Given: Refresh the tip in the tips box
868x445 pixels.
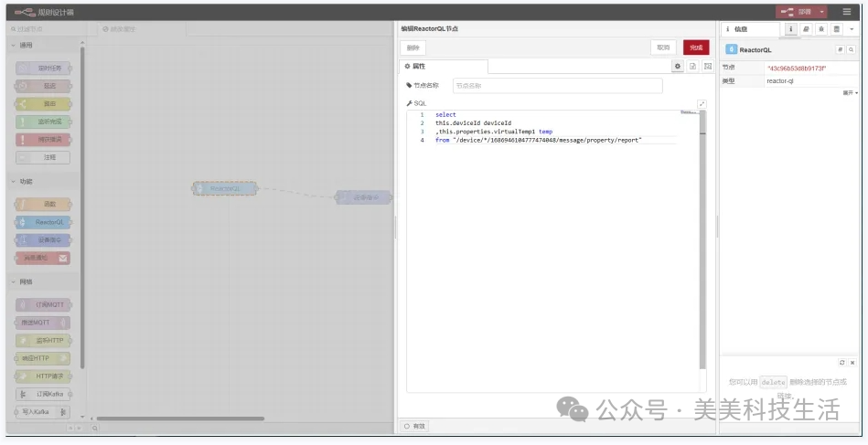Looking at the screenshot, I should click(842, 363).
